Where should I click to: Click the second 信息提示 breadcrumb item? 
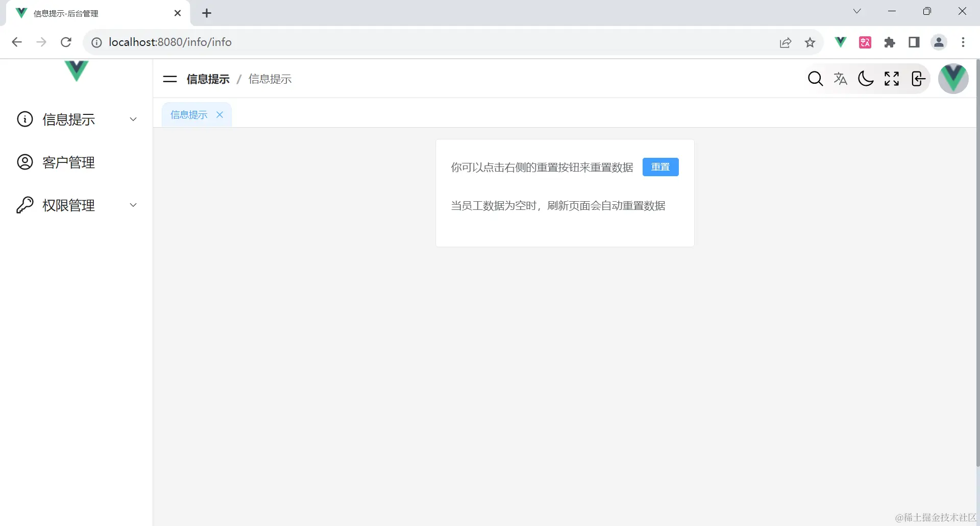(x=270, y=79)
